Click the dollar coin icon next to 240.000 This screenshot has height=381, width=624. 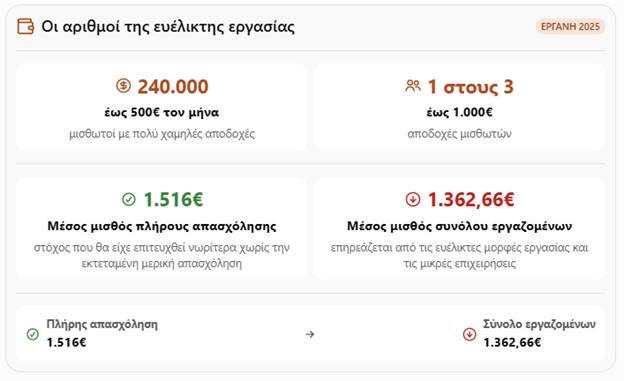pyautogui.click(x=123, y=86)
